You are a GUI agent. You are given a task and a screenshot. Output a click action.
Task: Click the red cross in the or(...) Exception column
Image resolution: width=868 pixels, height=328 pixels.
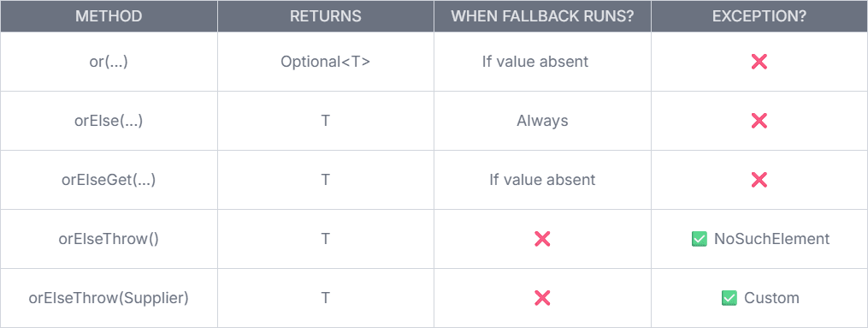point(759,62)
